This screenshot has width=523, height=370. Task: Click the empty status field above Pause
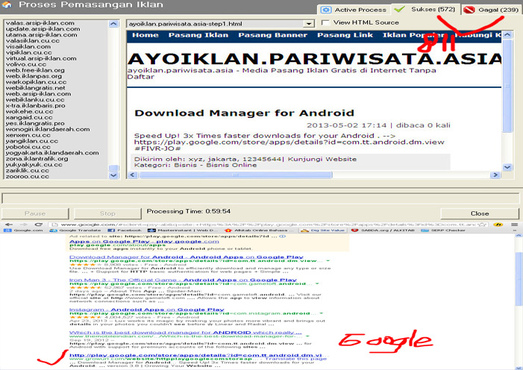coord(260,199)
